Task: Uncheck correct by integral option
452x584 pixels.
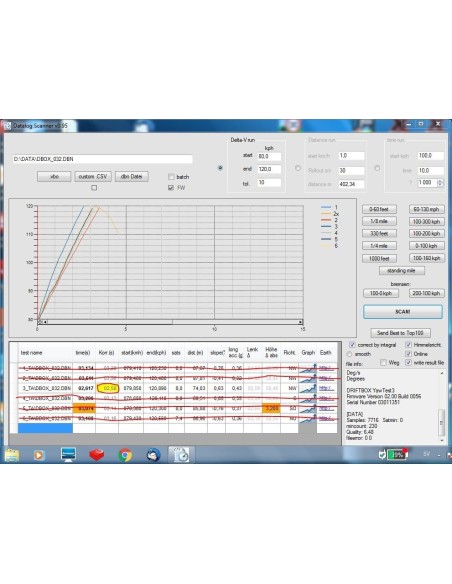Action: [352, 345]
